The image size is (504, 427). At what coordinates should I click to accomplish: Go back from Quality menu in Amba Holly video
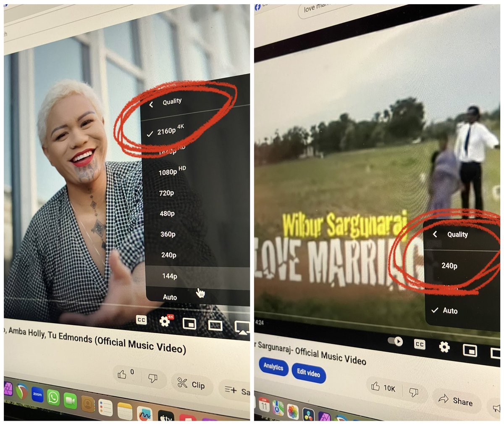coord(151,104)
